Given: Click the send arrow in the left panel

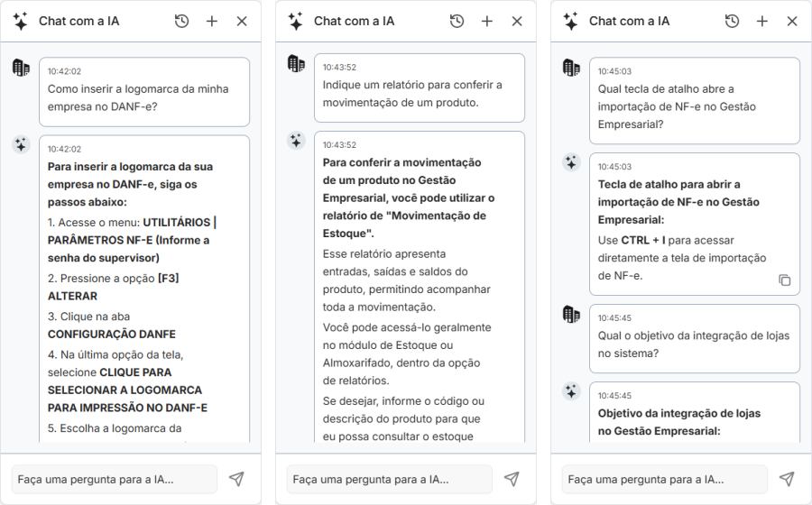Looking at the screenshot, I should 236,479.
